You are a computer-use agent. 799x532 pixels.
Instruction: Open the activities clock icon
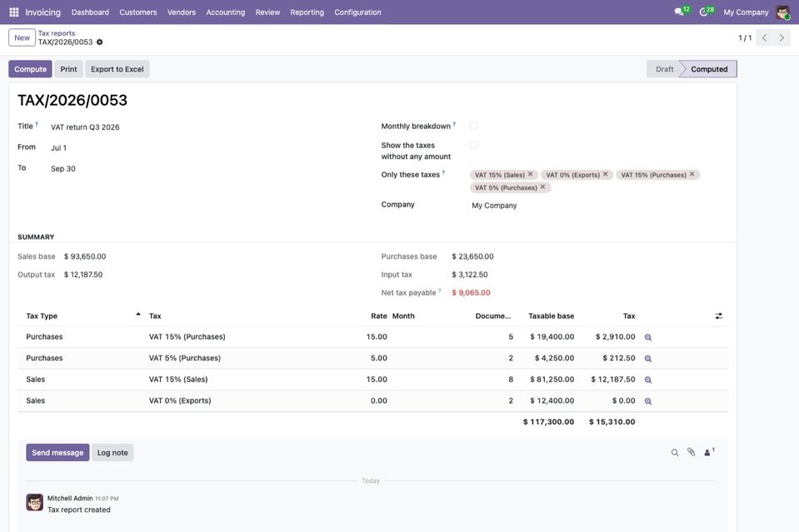704,12
